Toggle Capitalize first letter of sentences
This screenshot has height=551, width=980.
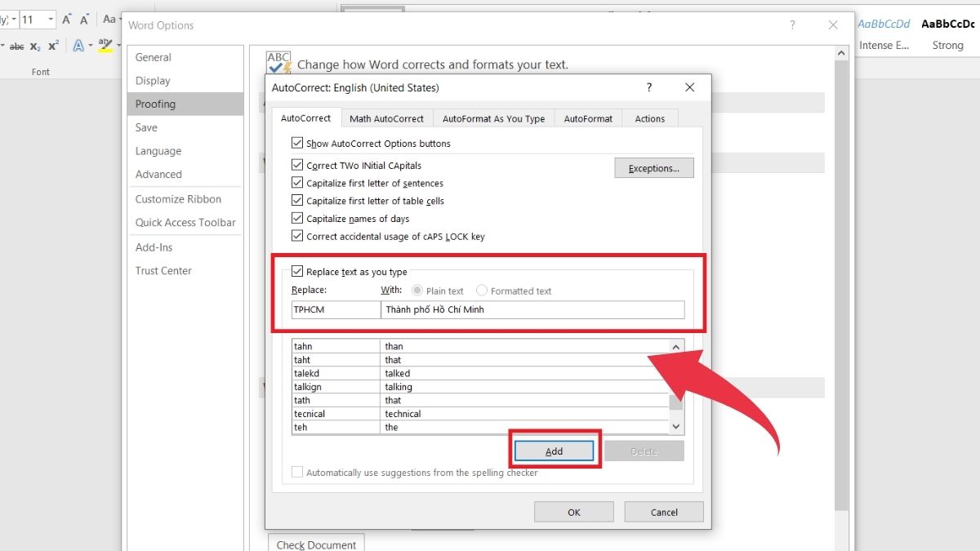coord(297,183)
